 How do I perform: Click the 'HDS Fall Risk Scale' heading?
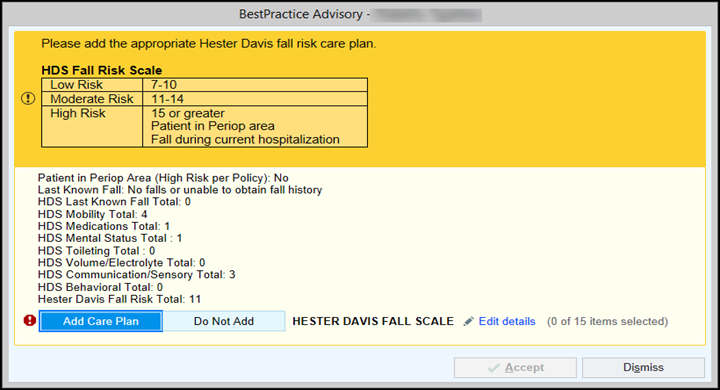pos(101,70)
